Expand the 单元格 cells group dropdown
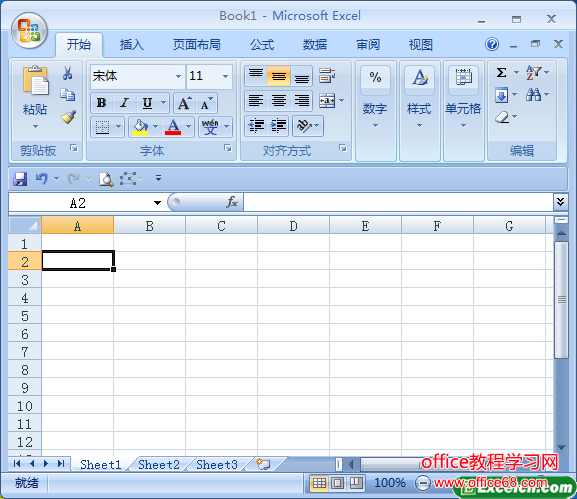577x499 pixels. (463, 126)
